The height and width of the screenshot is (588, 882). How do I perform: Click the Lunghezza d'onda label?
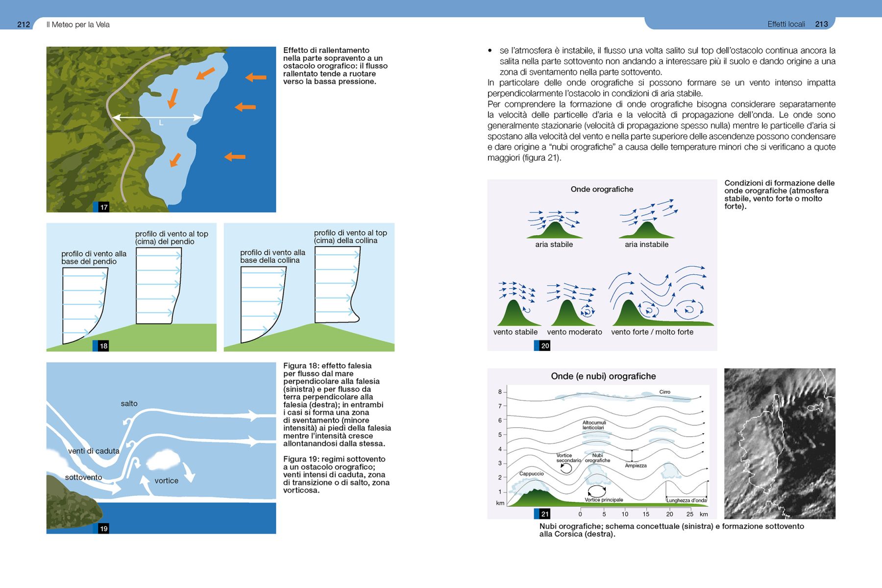(x=686, y=501)
